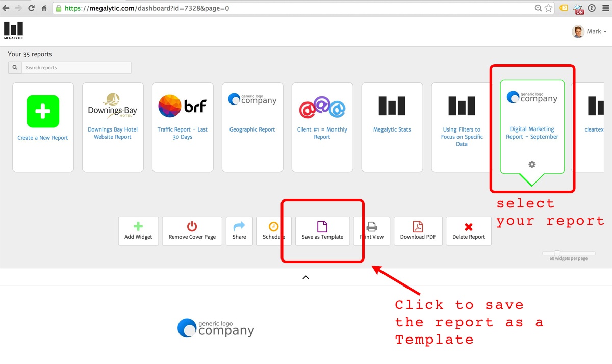Select the Megalytic Stats report card
Image resolution: width=612 pixels, height=364 pixels.
(392, 127)
